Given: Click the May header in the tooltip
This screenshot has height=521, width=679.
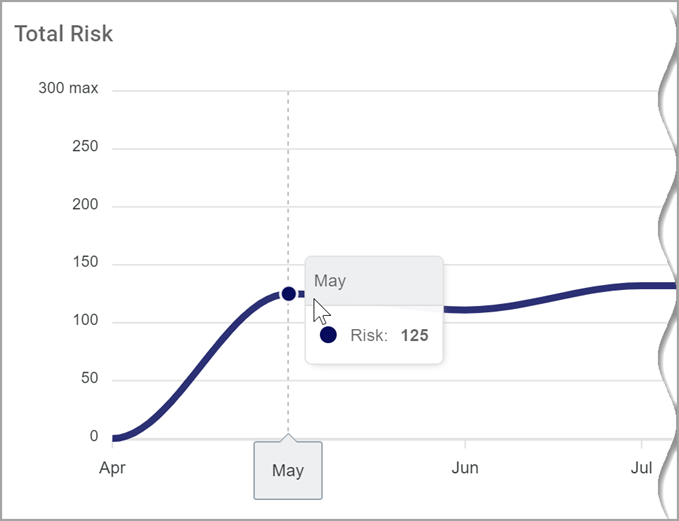Looking at the screenshot, I should click(x=330, y=281).
